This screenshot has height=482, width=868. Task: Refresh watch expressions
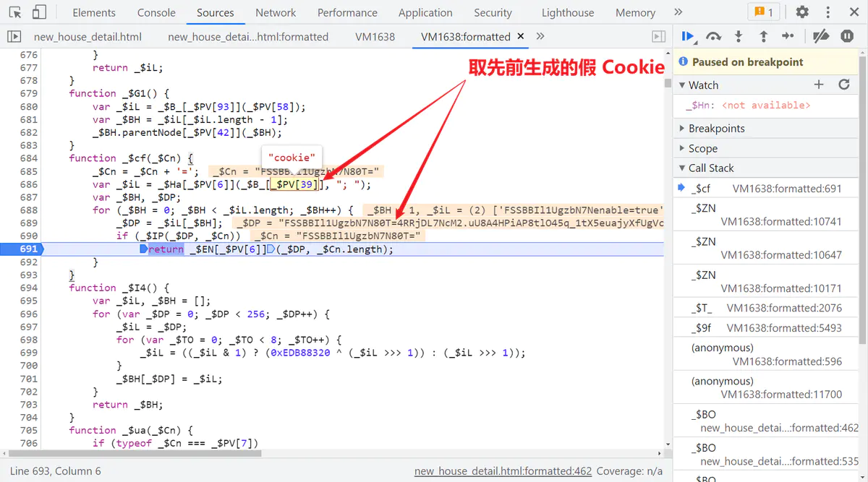click(843, 85)
